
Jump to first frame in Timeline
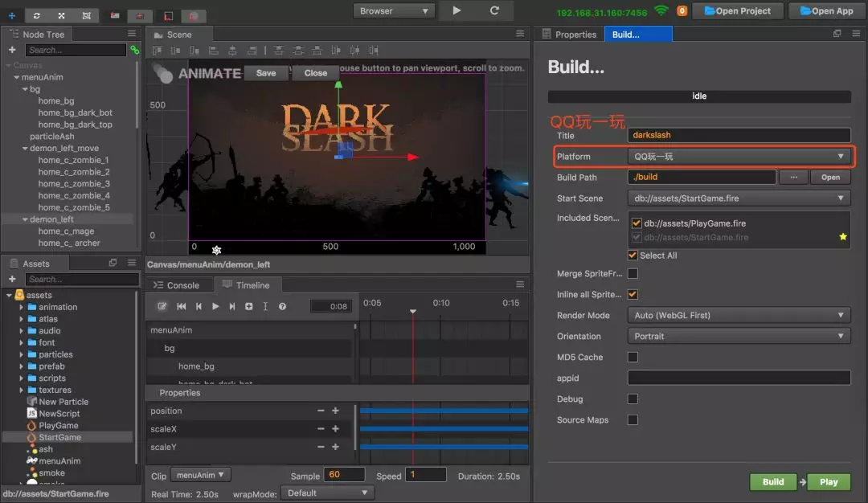[x=182, y=306]
